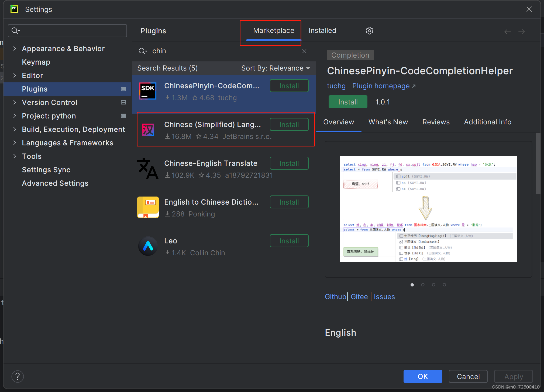
Task: Focus the plugin search field with 'chin'
Action: tap(224, 51)
